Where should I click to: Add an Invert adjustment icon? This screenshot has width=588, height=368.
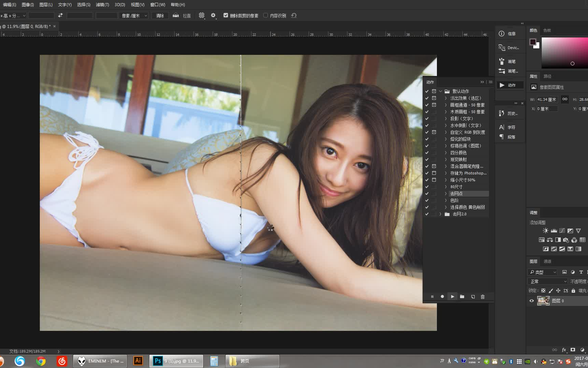(x=546, y=249)
